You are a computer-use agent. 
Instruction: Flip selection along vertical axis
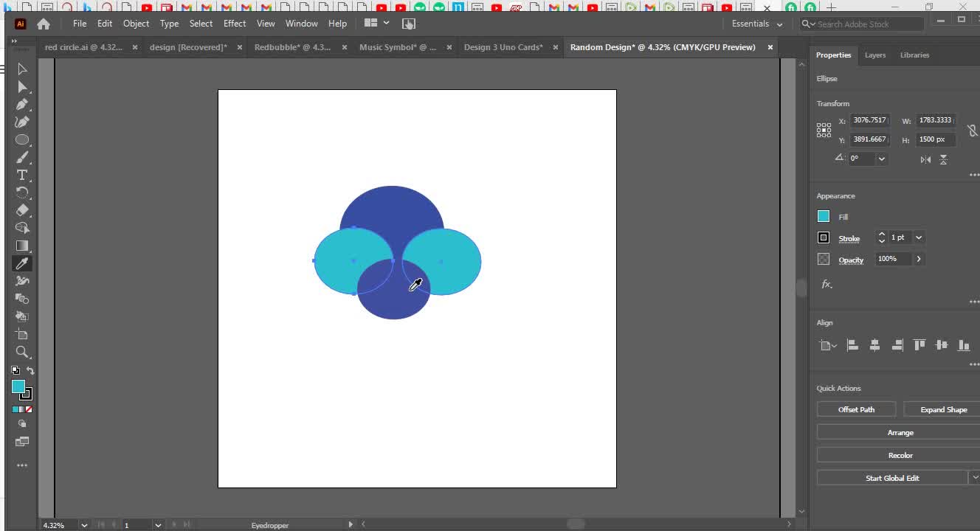pos(943,159)
